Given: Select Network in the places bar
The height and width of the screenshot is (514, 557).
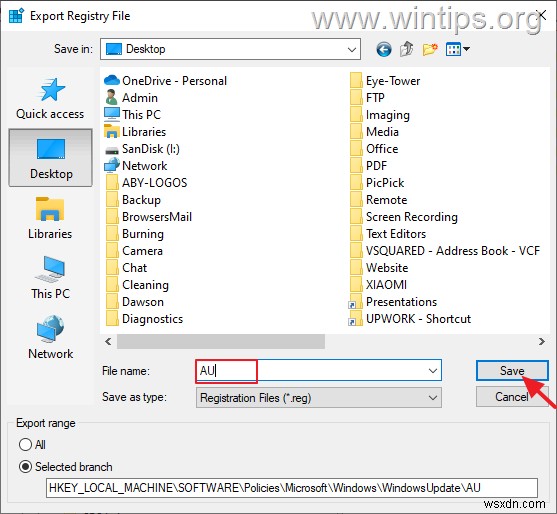Looking at the screenshot, I should point(50,337).
